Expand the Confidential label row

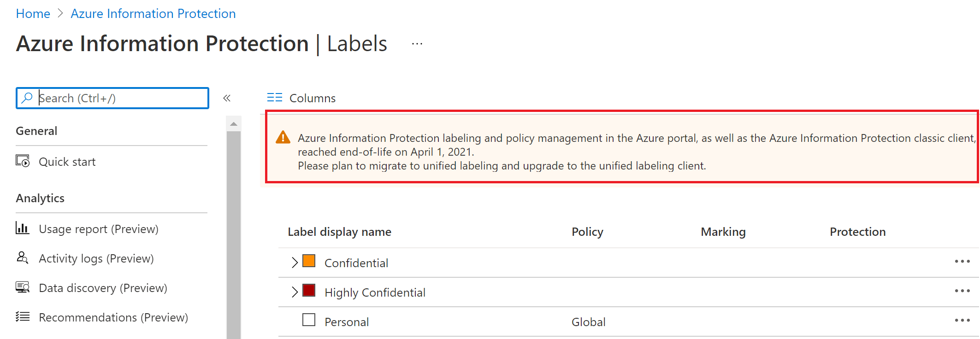[295, 263]
